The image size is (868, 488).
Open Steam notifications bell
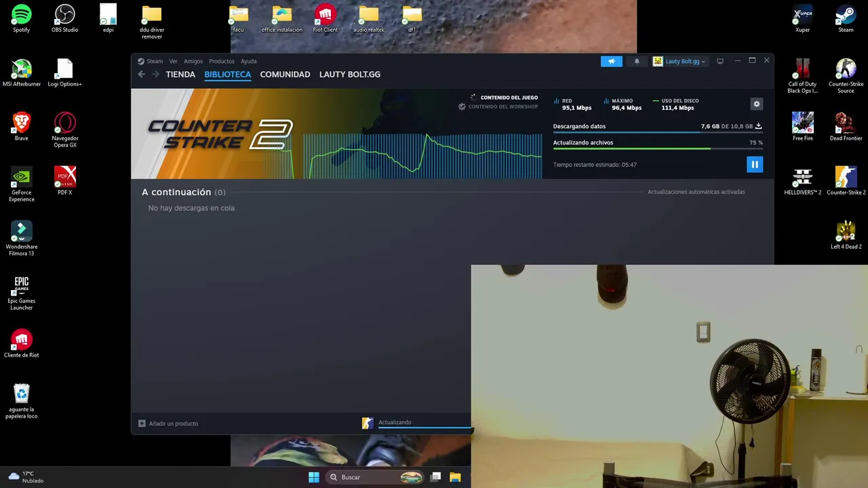click(637, 61)
